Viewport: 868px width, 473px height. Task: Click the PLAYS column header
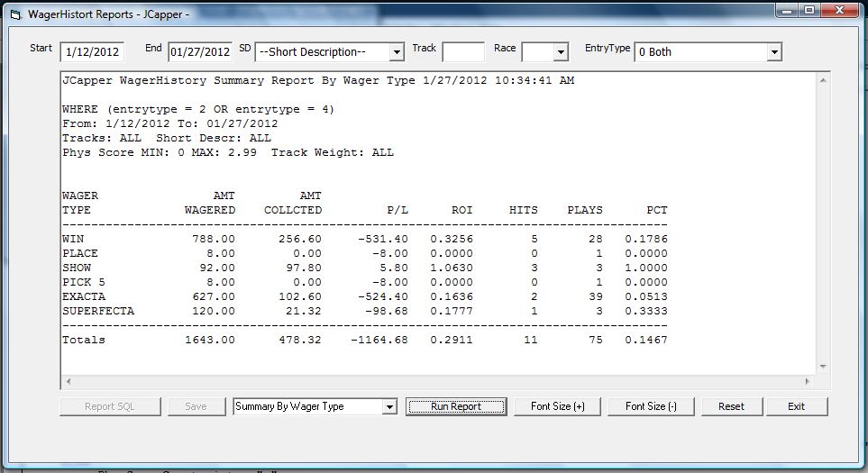[585, 210]
